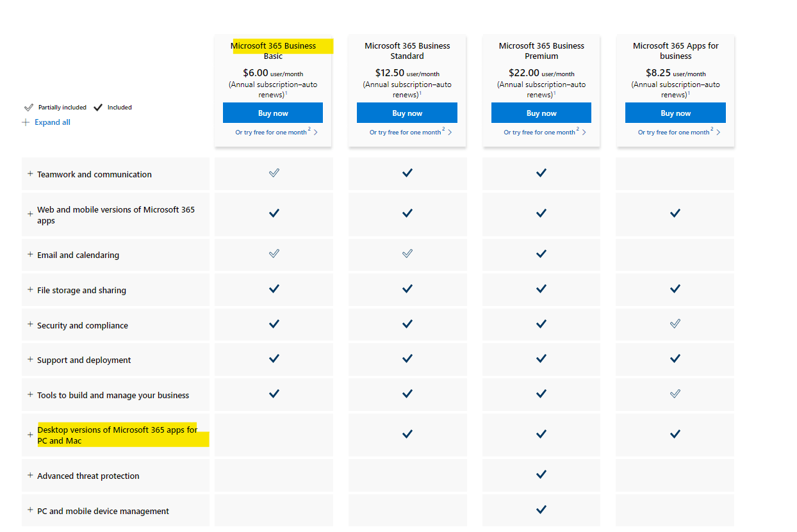Click Apps for business Desktop versions checkmark
The height and width of the screenshot is (532, 797).
[675, 434]
